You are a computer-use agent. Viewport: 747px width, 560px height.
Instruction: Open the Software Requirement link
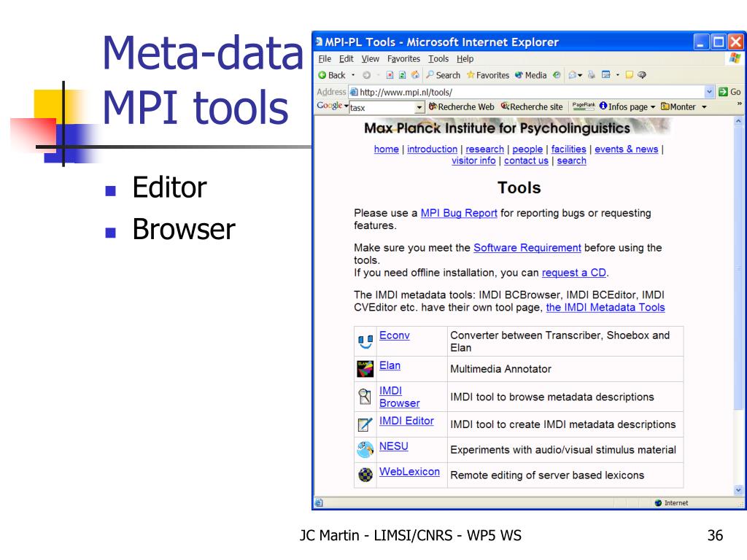click(x=527, y=248)
